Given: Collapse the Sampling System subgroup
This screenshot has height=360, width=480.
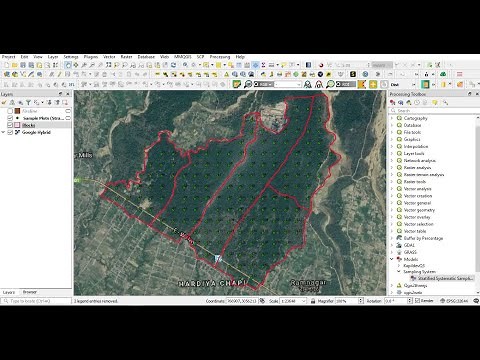Looking at the screenshot, I should pos(399,272).
